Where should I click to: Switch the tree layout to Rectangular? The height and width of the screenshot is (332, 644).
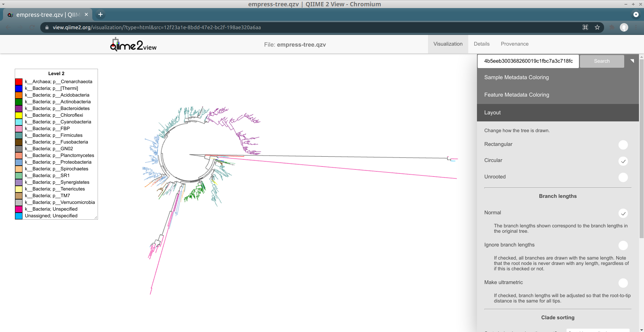pos(623,145)
